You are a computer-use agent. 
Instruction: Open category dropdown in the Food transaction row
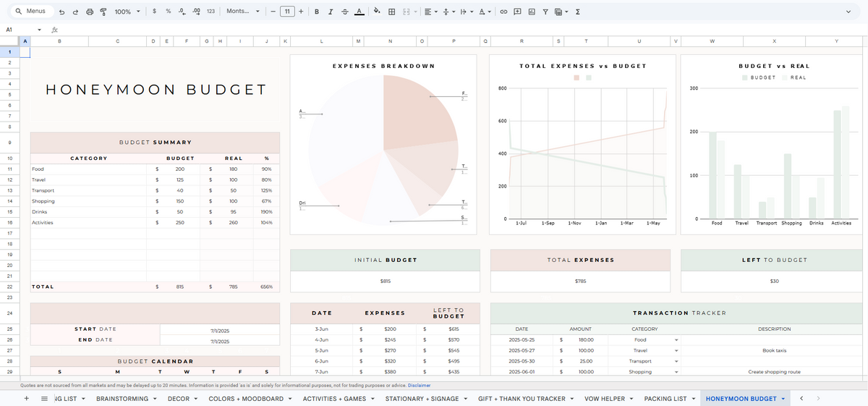click(x=676, y=339)
